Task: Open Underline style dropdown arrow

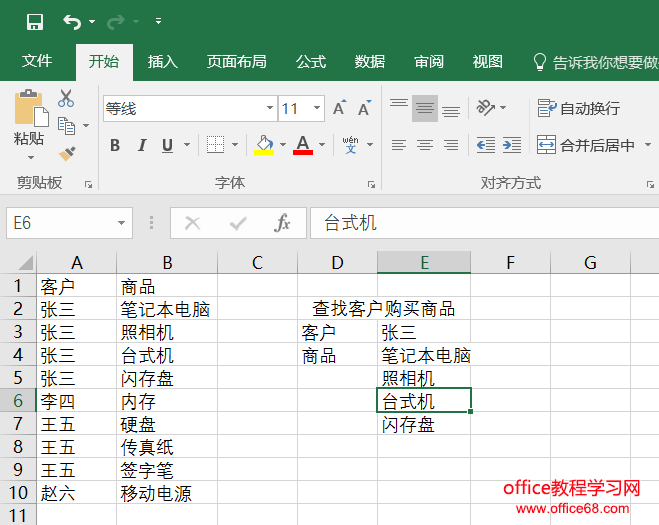Action: [187, 145]
